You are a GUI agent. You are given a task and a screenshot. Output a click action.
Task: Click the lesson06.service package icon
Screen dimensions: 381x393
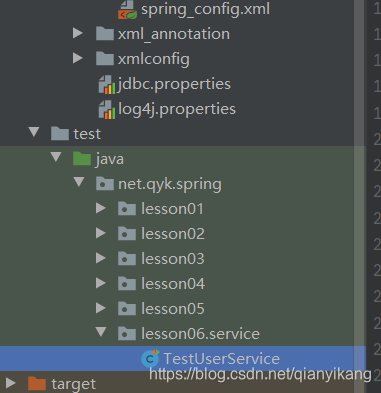(x=127, y=334)
